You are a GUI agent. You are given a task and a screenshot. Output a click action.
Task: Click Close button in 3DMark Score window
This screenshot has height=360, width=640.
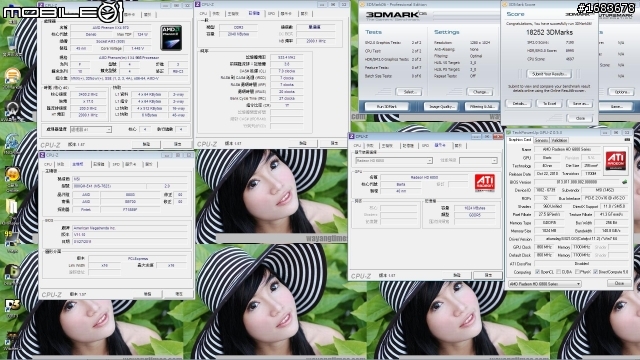tap(580, 118)
